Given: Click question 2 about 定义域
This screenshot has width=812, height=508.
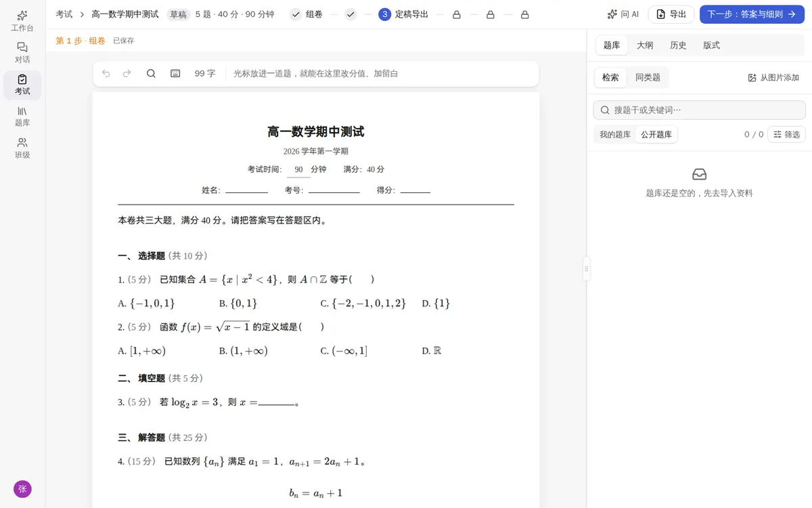Looking at the screenshot, I should tap(221, 327).
